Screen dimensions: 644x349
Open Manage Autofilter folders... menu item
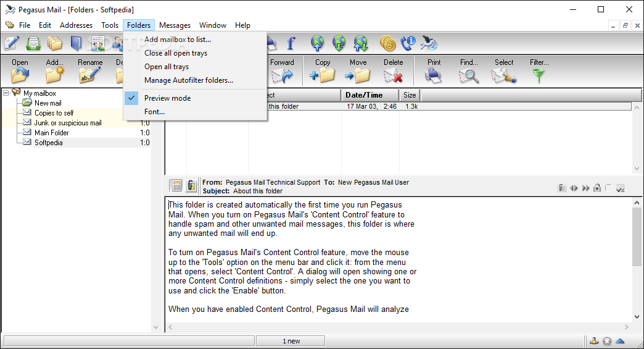195,80
